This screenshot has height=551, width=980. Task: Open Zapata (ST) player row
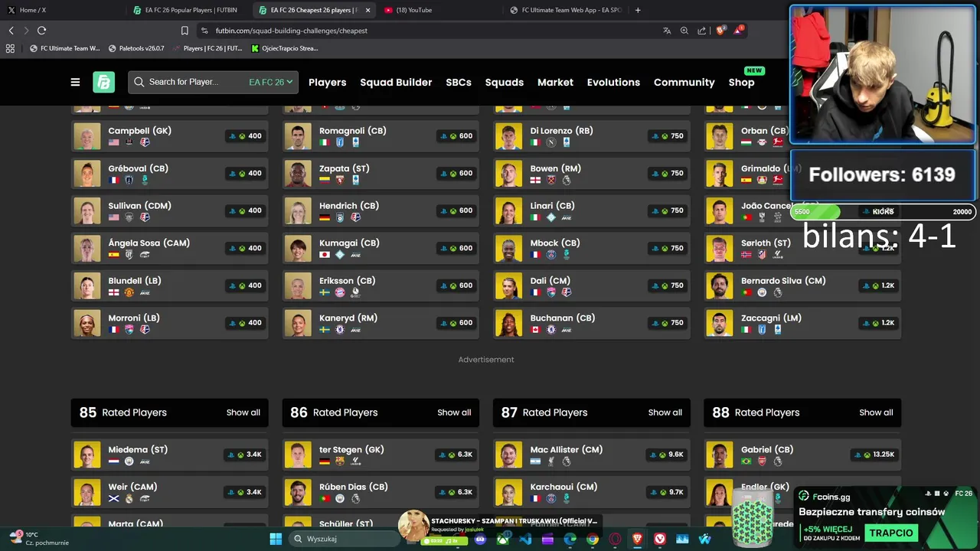(381, 174)
